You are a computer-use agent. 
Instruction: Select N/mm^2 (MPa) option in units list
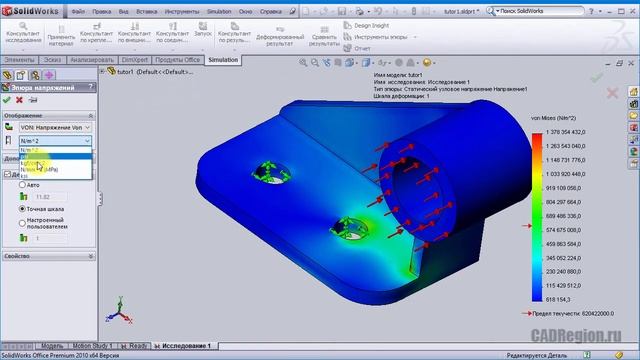[x=56, y=169]
